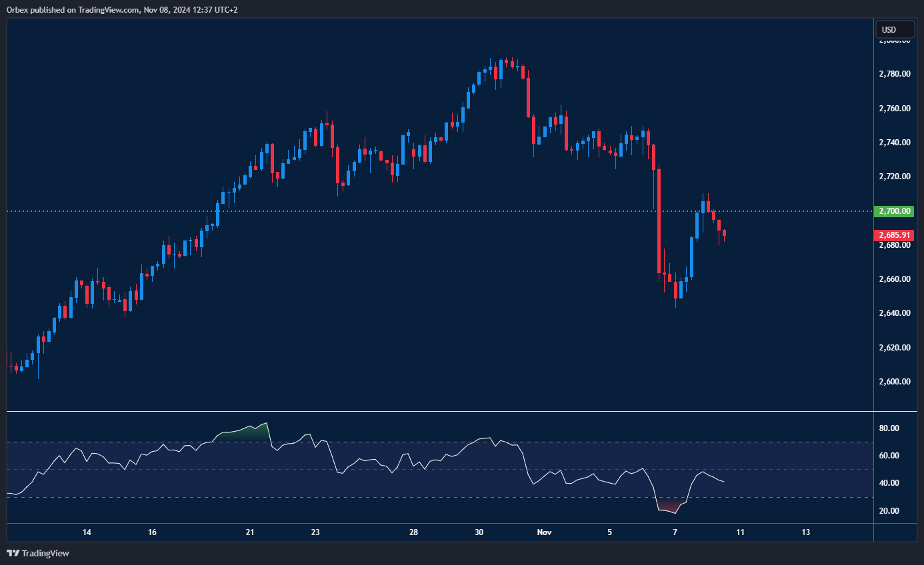Click the red 2,685.91 current price label
924x565 pixels.
point(895,235)
